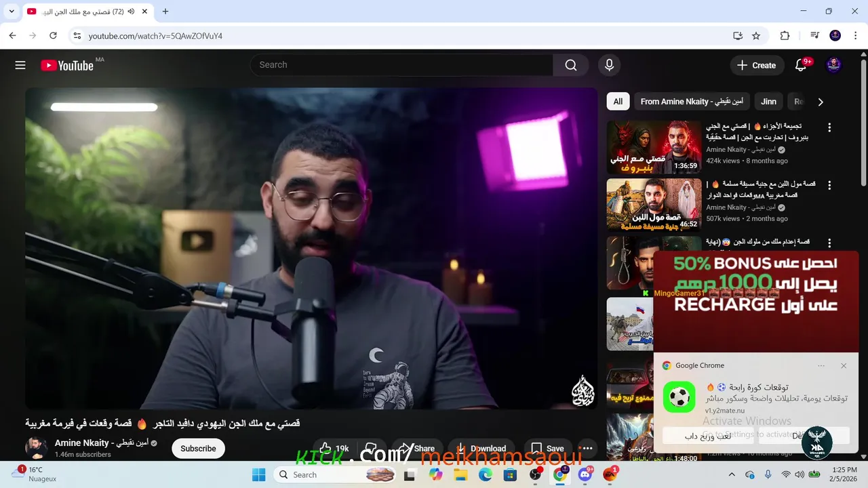Click the '424k views · 8 months ago' text

click(747, 161)
